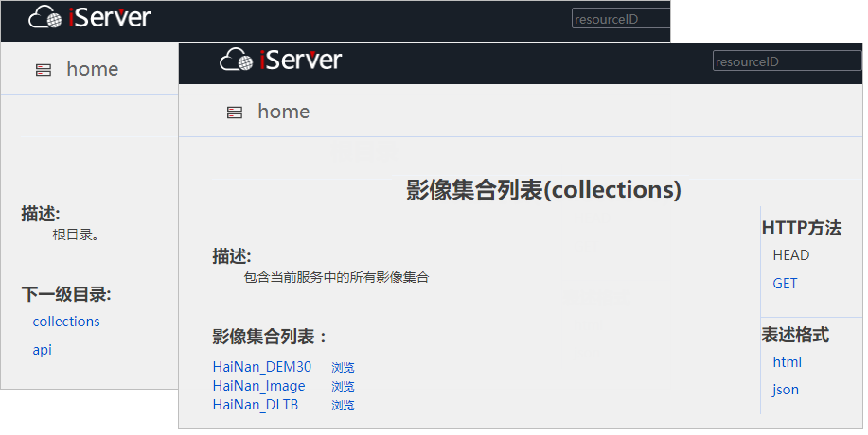Switch to html representation format
868x435 pixels.
787,362
